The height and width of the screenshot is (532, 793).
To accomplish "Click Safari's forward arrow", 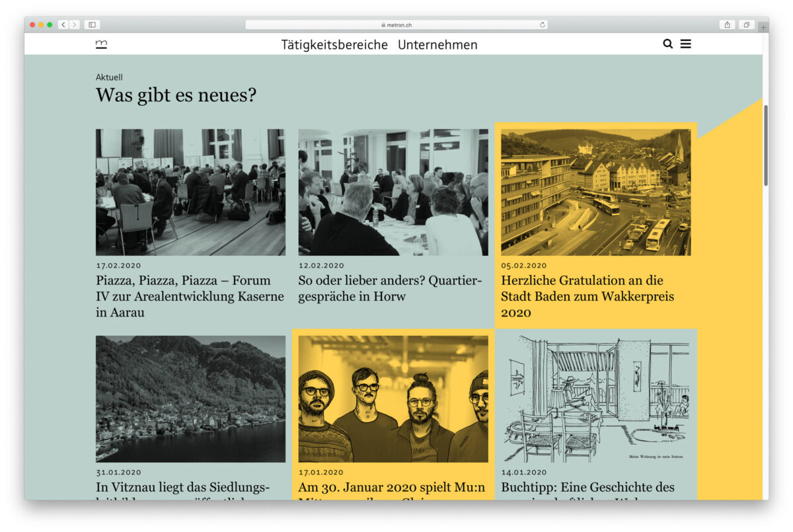I will 74,25.
